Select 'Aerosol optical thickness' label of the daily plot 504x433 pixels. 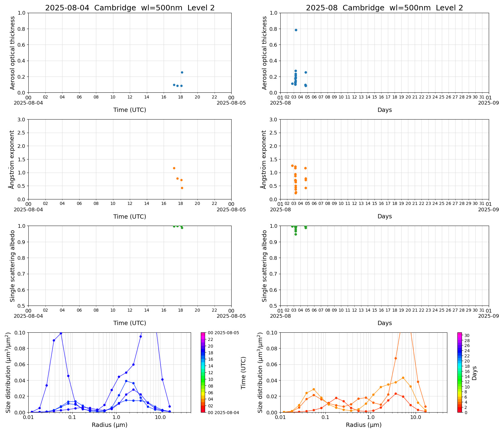pos(12,53)
